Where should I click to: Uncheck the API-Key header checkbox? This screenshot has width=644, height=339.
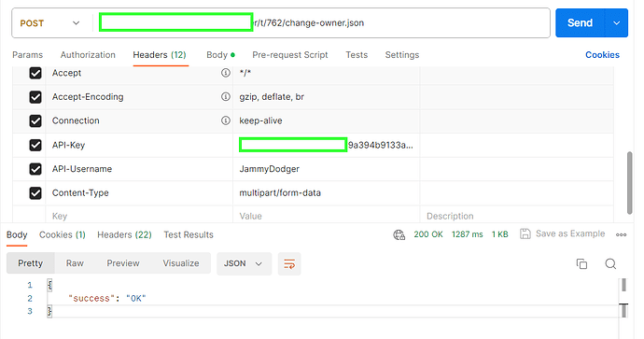click(35, 145)
